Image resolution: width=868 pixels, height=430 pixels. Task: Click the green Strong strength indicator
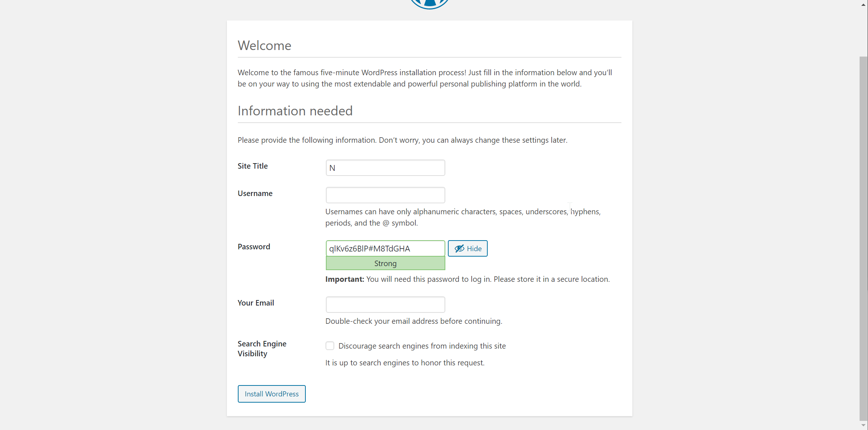385,264
